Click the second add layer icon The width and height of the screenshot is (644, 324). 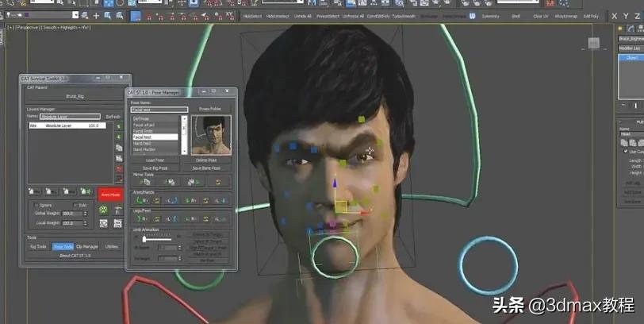coord(52,191)
